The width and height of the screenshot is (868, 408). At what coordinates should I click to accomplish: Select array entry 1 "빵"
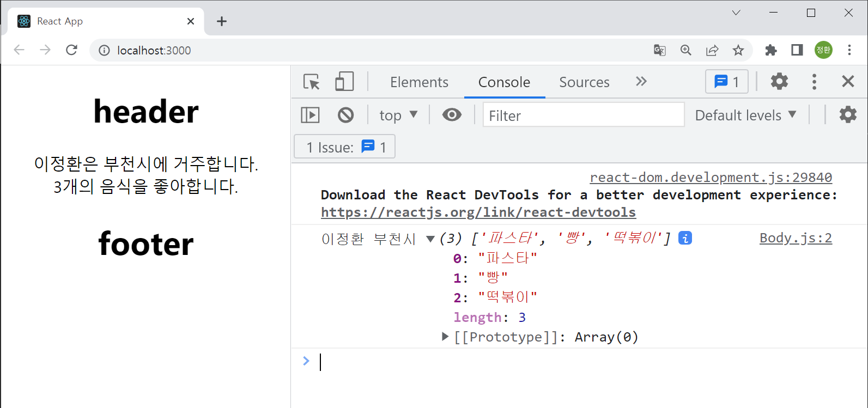pyautogui.click(x=480, y=278)
